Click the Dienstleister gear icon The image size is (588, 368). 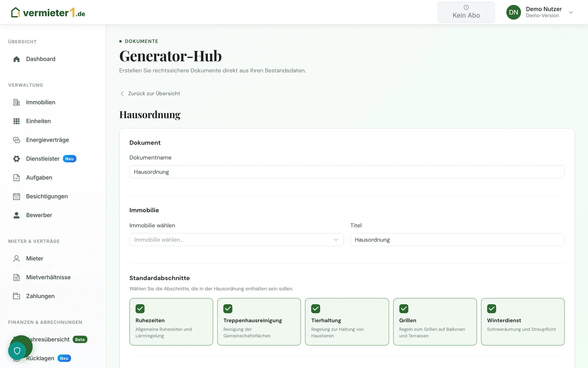tap(16, 159)
